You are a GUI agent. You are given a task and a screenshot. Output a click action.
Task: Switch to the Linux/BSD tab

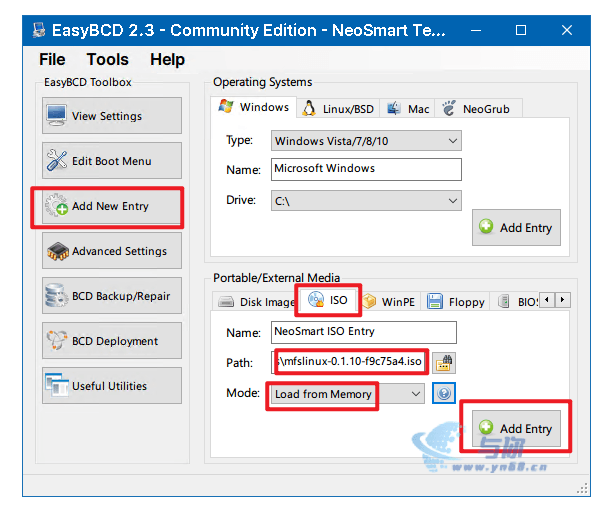pyautogui.click(x=338, y=109)
